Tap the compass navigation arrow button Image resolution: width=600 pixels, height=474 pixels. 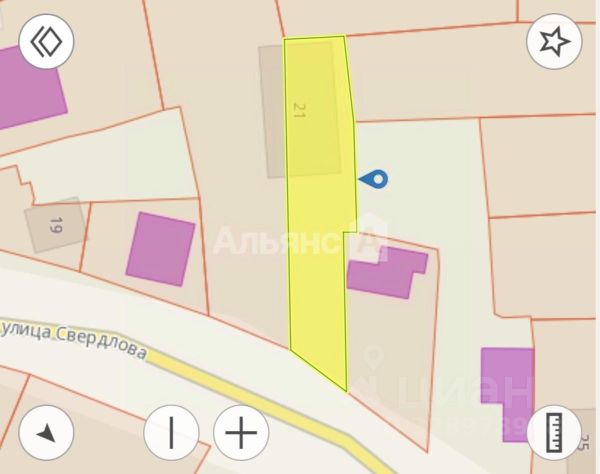(46, 433)
